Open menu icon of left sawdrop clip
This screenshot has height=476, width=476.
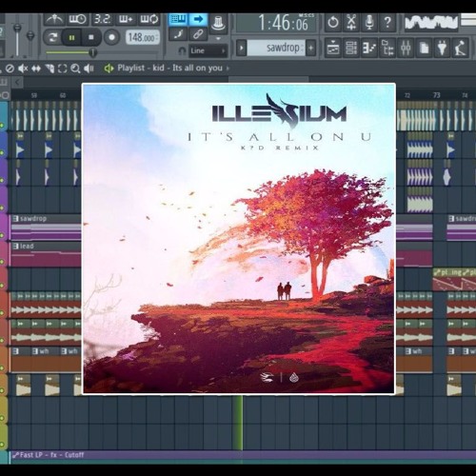[15, 219]
